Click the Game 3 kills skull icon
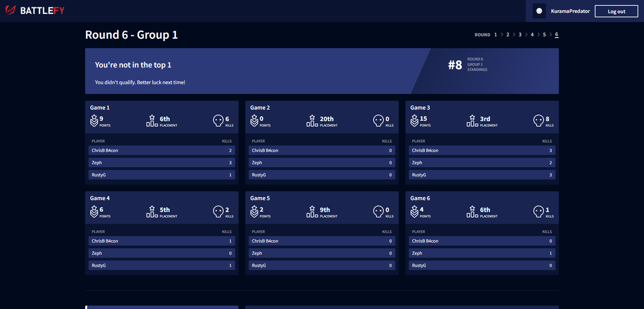644x309 pixels. click(x=539, y=121)
